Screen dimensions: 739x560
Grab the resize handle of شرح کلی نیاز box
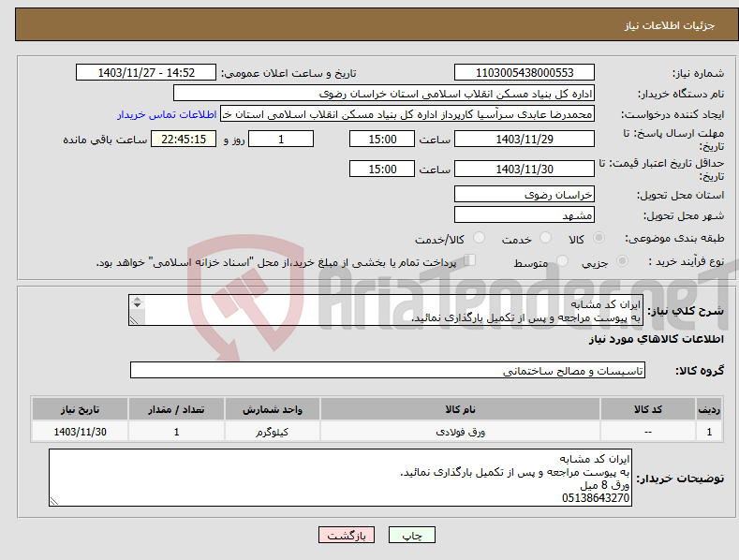coord(134,320)
